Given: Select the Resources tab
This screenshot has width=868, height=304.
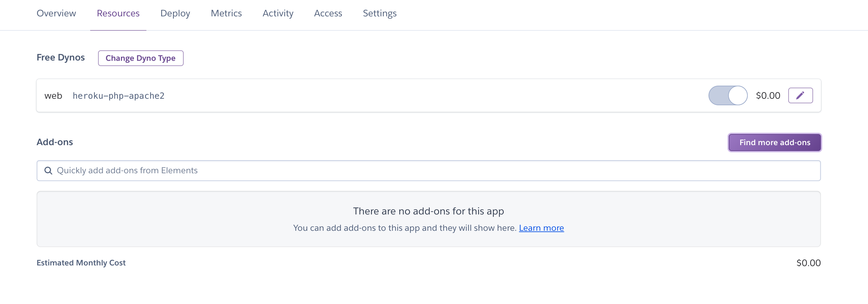Looking at the screenshot, I should pos(118,13).
